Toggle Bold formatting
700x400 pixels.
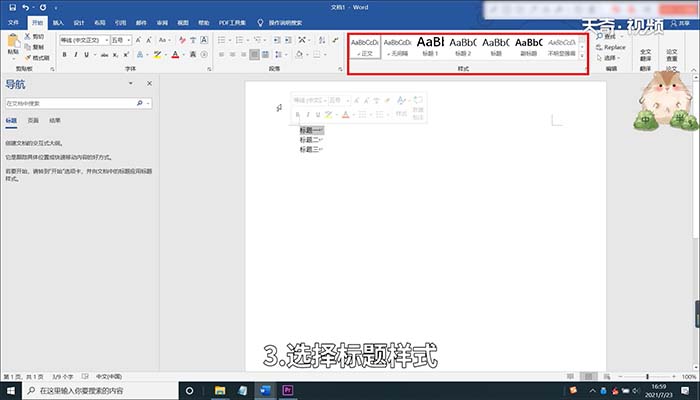point(65,54)
